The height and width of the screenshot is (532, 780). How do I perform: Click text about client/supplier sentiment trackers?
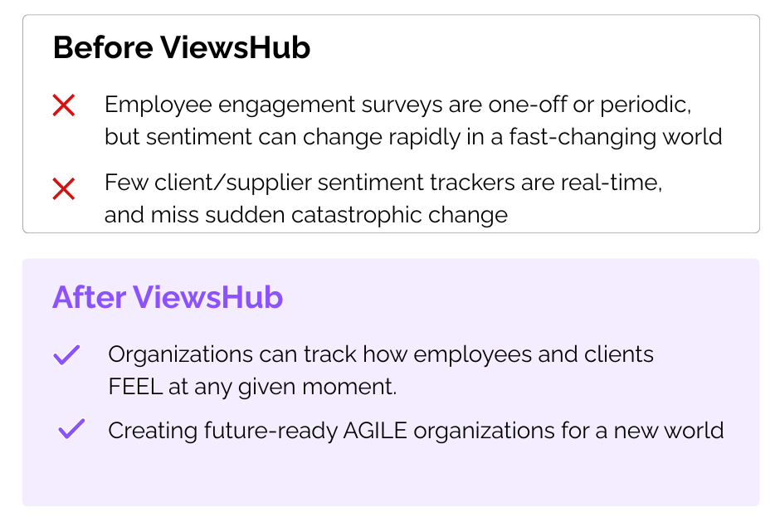tap(383, 183)
